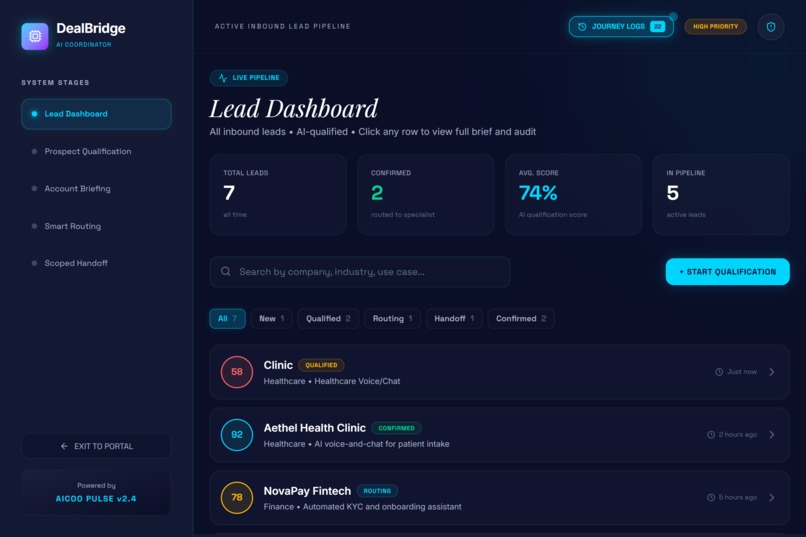Click the 78 score circle for NovaPay

click(236, 497)
